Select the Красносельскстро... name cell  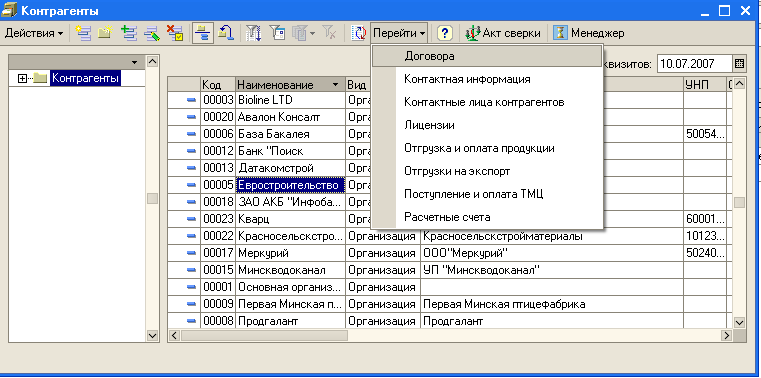(x=290, y=236)
